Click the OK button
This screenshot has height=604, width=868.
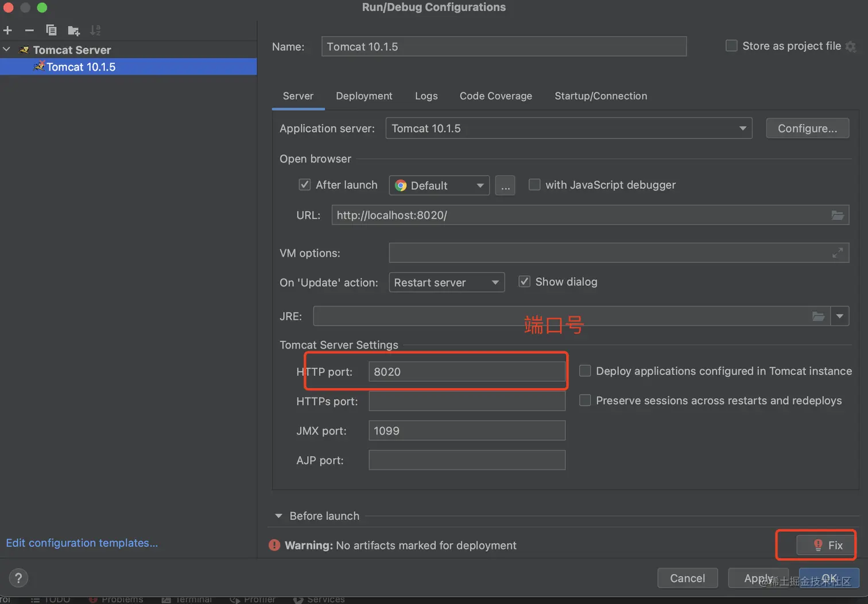pos(829,578)
